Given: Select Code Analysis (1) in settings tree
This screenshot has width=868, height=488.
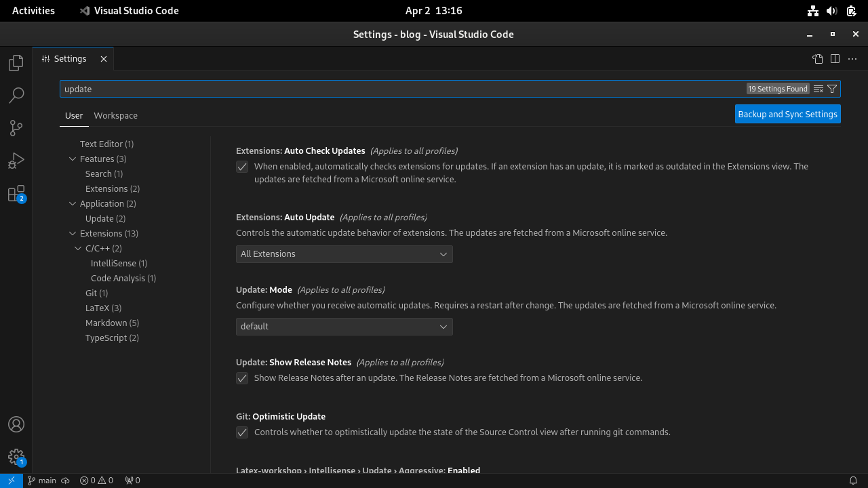Looking at the screenshot, I should [x=123, y=278].
